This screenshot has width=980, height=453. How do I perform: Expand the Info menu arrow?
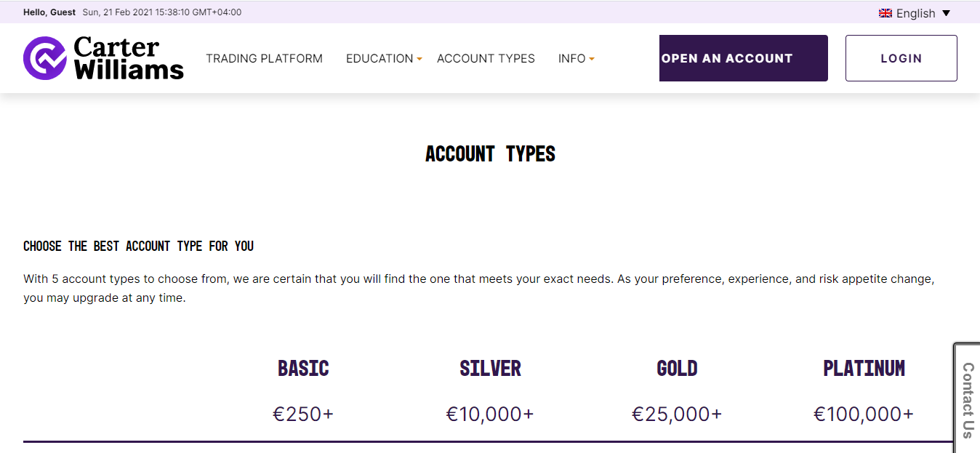click(592, 59)
